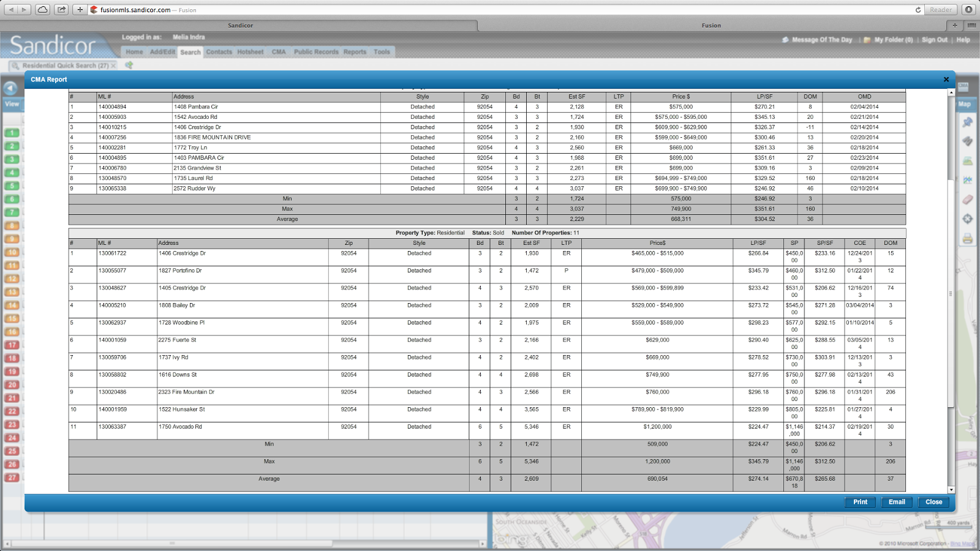Open iCloud Tabs cloud icon
Viewport: 980px width, 551px height.
tap(42, 10)
